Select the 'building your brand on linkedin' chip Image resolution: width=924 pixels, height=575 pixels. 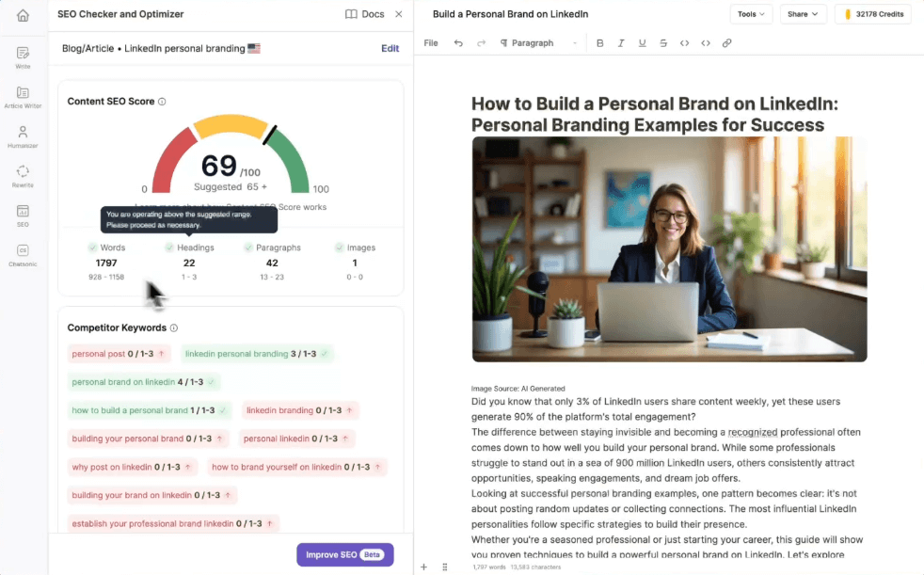pyautogui.click(x=152, y=495)
